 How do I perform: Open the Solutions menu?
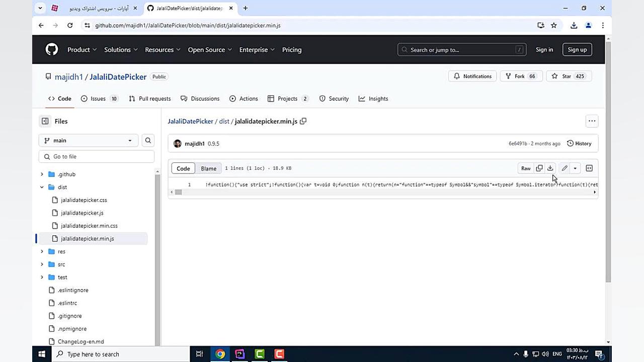(121, 50)
